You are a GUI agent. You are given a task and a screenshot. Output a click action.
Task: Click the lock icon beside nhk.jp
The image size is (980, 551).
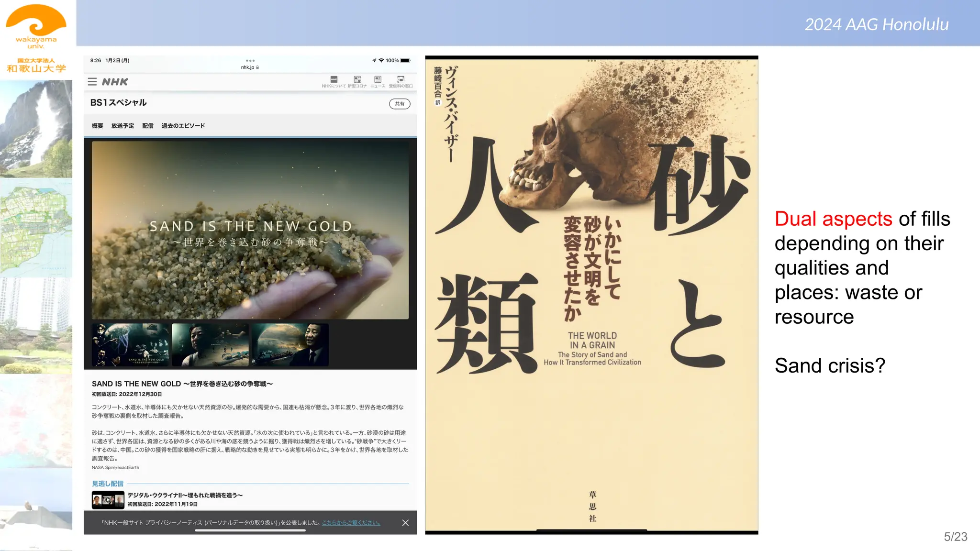[257, 67]
